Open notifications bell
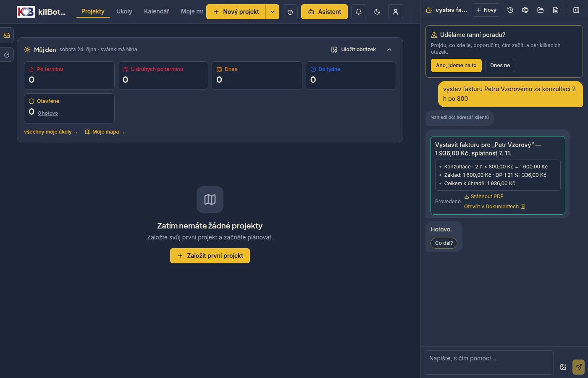Screen dimensions: 588x378 click(359, 12)
